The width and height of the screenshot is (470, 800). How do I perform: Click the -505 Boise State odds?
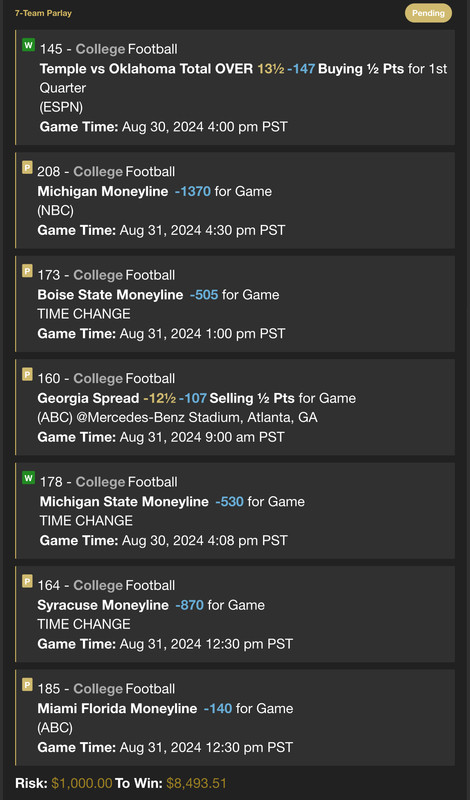click(x=204, y=295)
